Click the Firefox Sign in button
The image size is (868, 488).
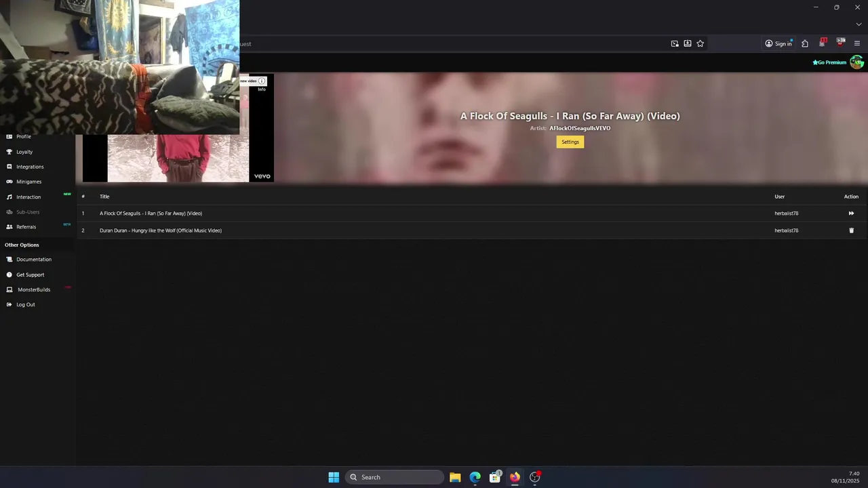coord(778,43)
